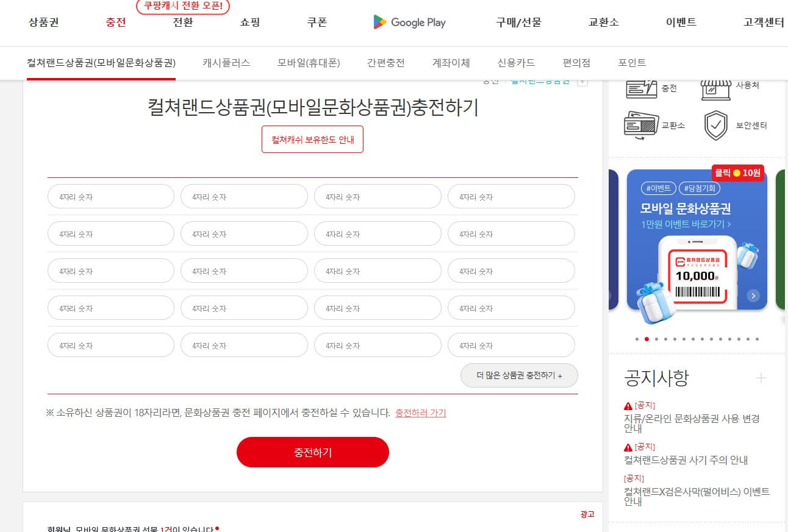Open the 보안센터 shield icon
Viewport: 788px width, 532px height.
715,126
